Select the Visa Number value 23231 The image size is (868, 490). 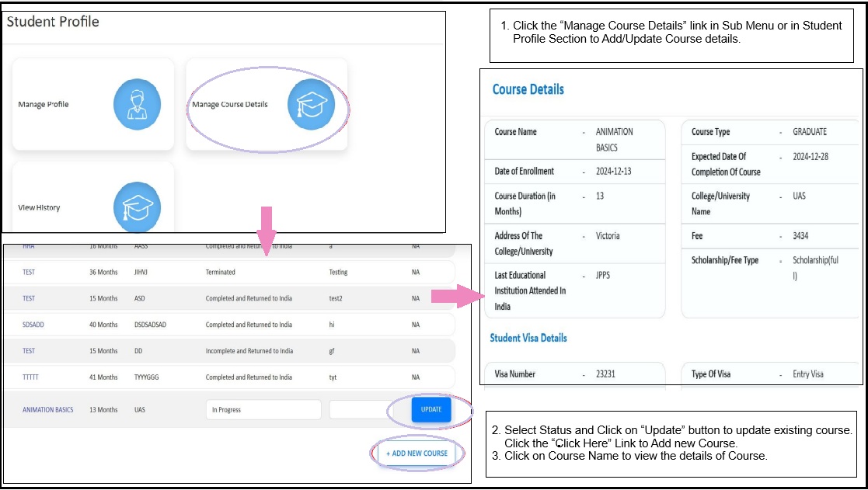pyautogui.click(x=605, y=374)
